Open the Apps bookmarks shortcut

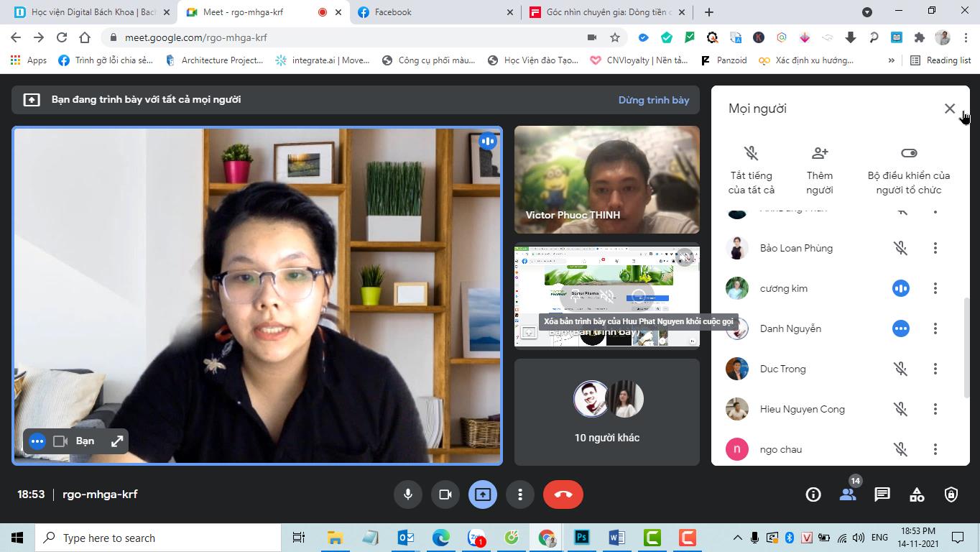[29, 60]
